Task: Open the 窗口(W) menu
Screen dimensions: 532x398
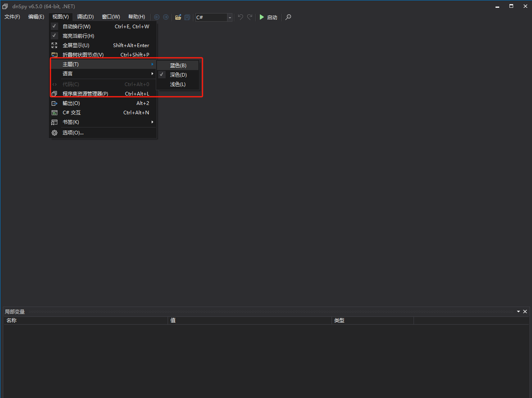Action: pos(111,17)
